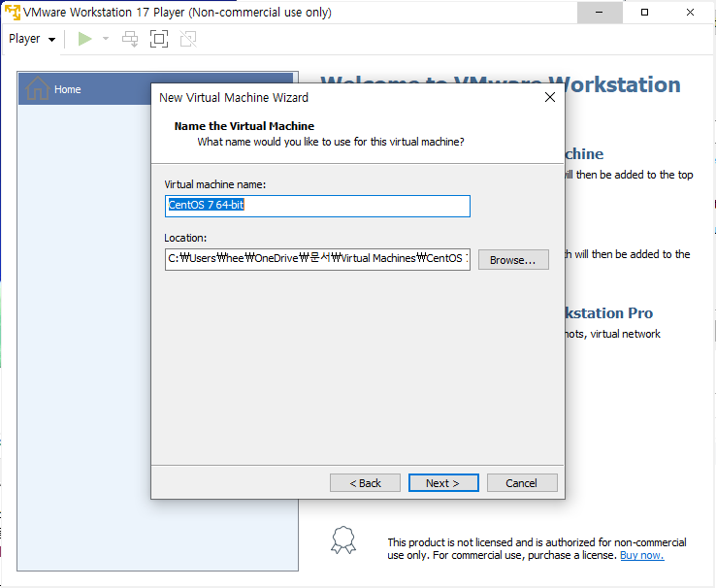The image size is (716, 588).
Task: Click the 'Name the Virtual Machine' heading
Action: 244,126
